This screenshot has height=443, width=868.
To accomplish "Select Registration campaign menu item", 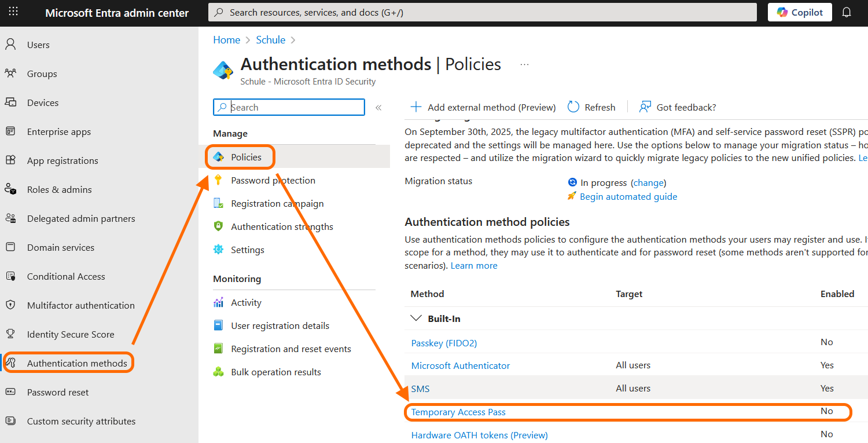I will click(x=277, y=203).
